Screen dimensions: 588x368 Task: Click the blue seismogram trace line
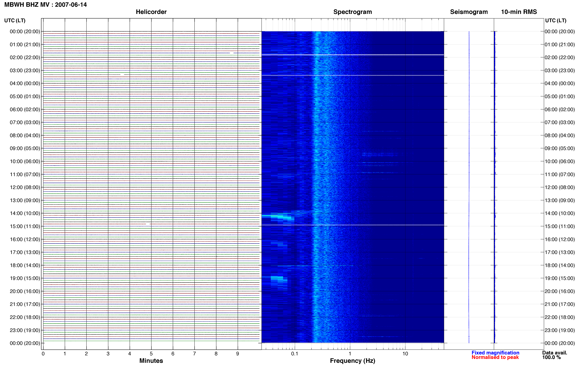(469, 187)
